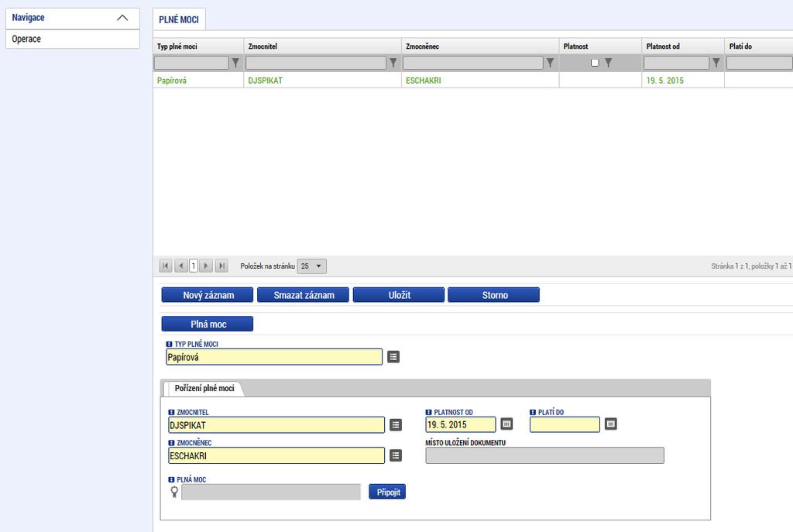Focus the Typ plné moci filter field

coord(191,63)
